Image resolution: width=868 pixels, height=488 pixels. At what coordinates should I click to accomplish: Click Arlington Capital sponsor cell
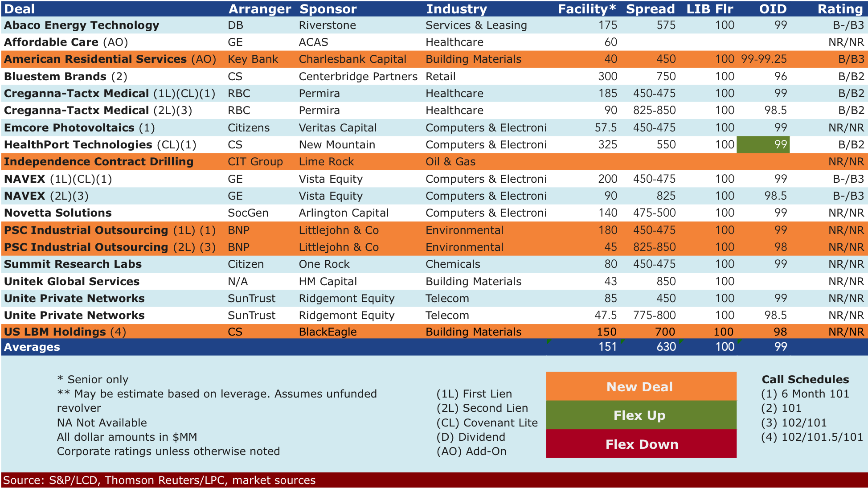click(x=344, y=213)
